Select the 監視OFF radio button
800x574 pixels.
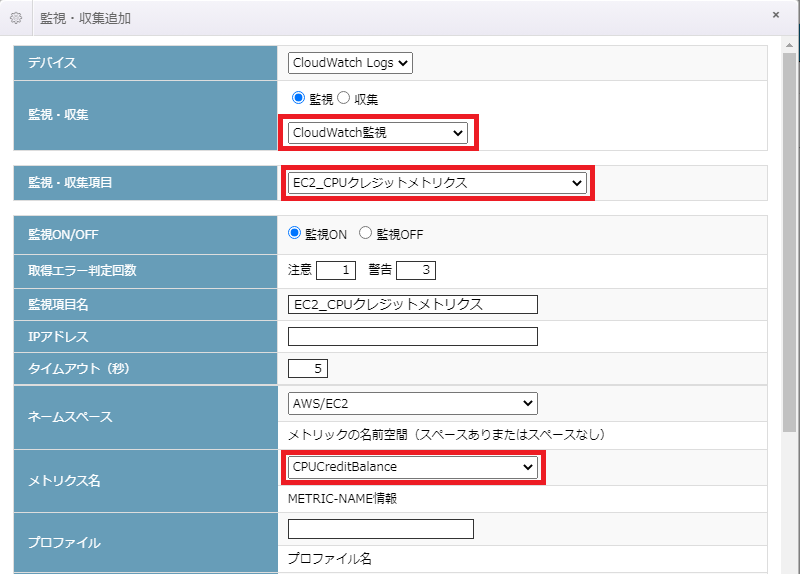(x=365, y=233)
